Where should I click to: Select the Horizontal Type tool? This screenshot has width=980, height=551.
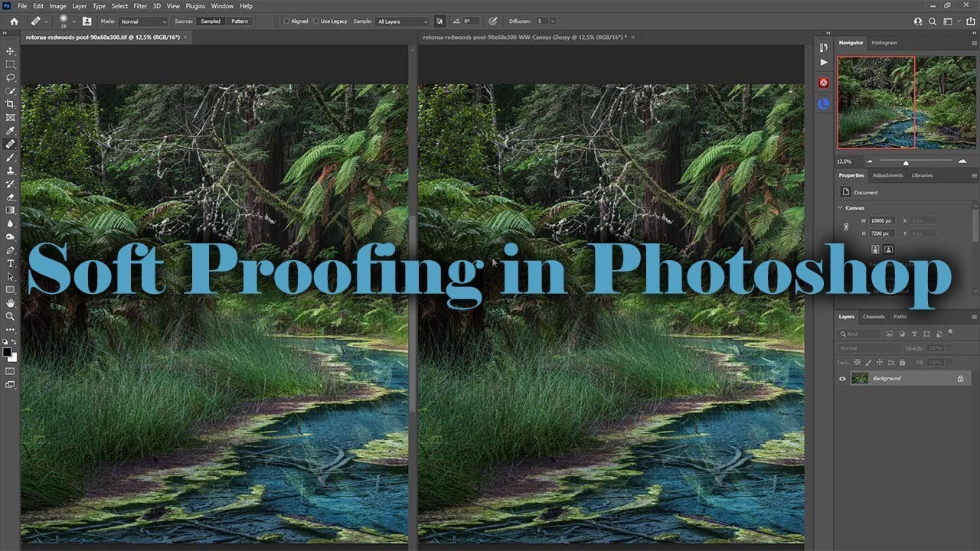10,263
